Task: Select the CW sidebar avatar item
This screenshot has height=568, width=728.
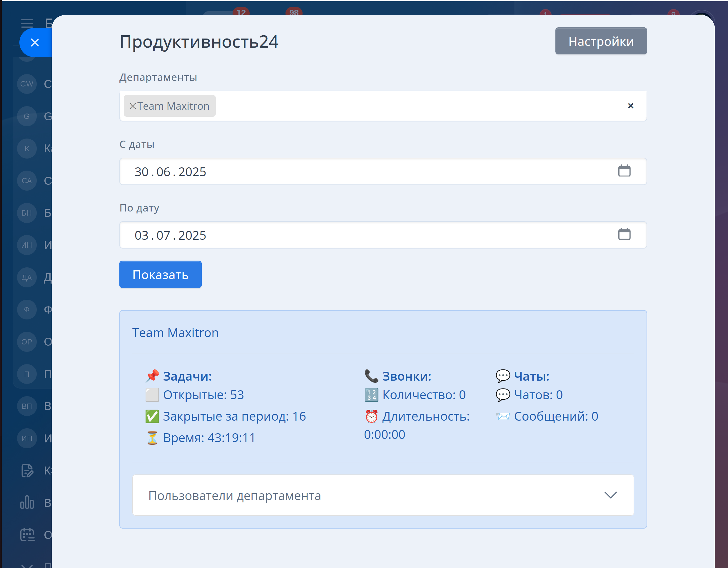Action: pos(27,84)
